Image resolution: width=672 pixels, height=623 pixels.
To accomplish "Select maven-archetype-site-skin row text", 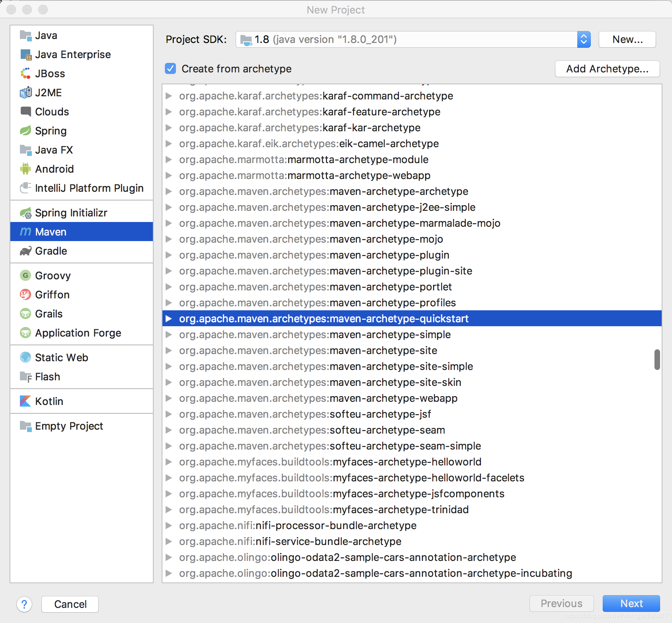I will tap(320, 382).
